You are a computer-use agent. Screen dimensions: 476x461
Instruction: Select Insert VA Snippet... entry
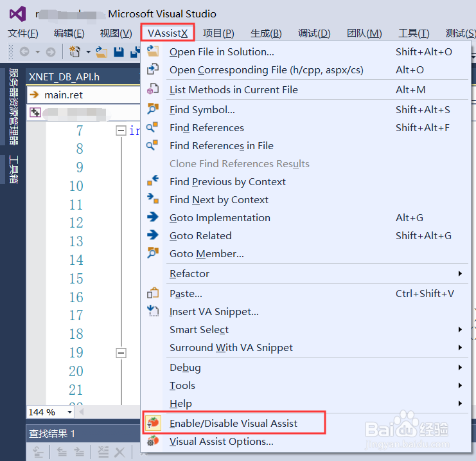[x=306, y=311]
